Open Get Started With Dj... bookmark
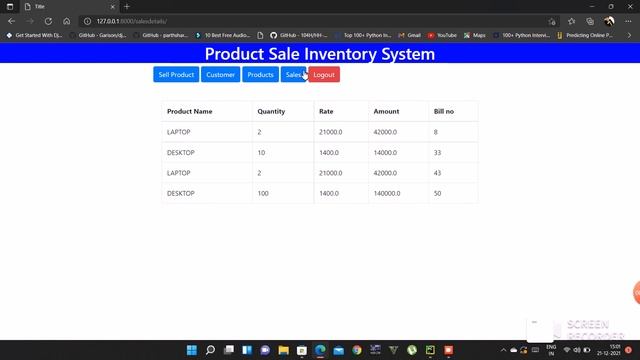 [x=34, y=36]
